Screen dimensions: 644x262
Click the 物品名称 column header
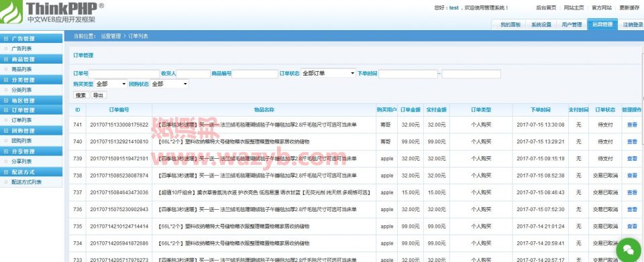pos(264,110)
